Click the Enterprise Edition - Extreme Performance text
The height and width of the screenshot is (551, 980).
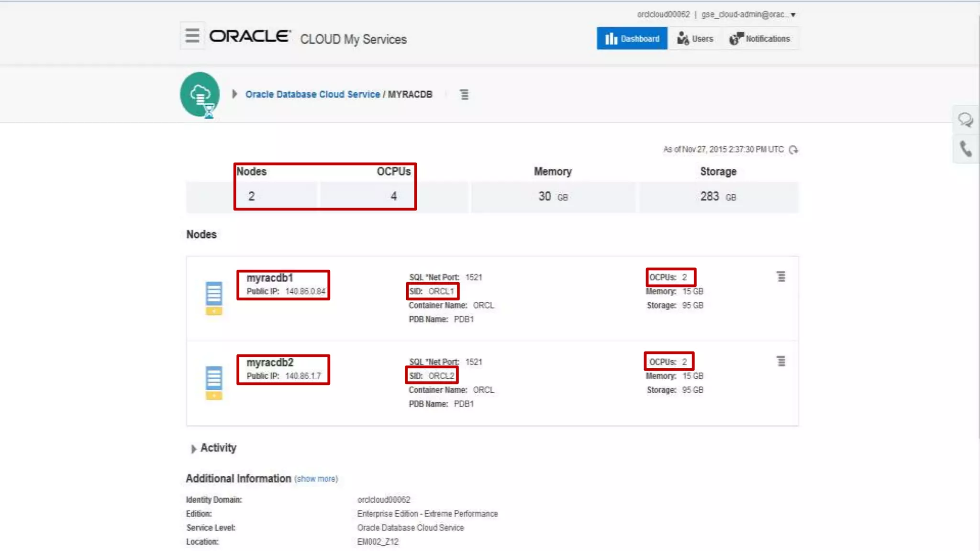[427, 514]
